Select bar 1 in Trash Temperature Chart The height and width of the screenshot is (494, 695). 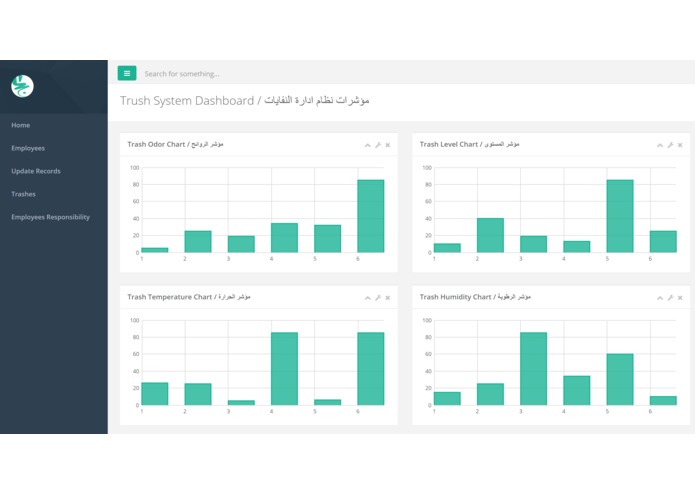[155, 394]
